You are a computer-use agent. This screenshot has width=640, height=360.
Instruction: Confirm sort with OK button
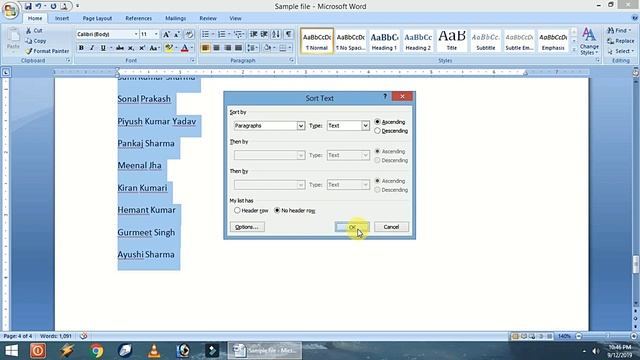tap(352, 227)
